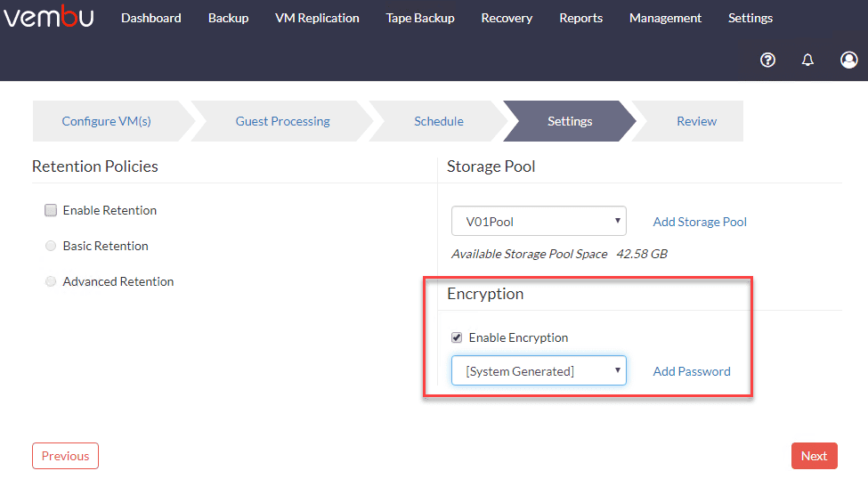The height and width of the screenshot is (487, 868).
Task: Go to the Configure VM(s) step
Action: click(x=106, y=121)
